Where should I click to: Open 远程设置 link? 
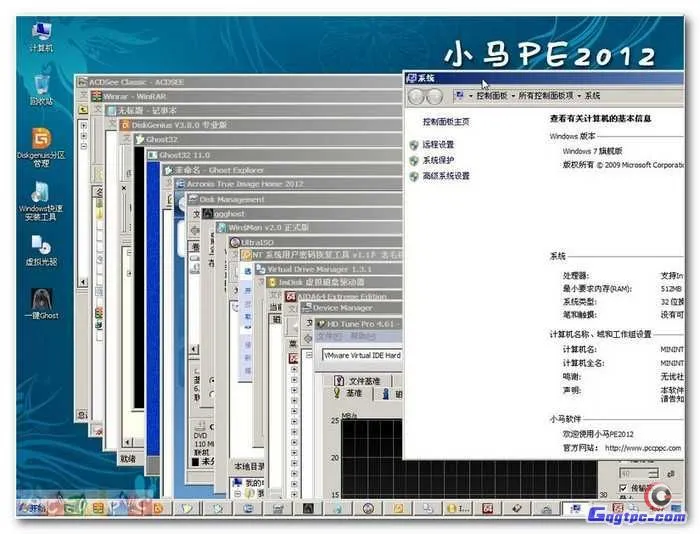(x=438, y=144)
